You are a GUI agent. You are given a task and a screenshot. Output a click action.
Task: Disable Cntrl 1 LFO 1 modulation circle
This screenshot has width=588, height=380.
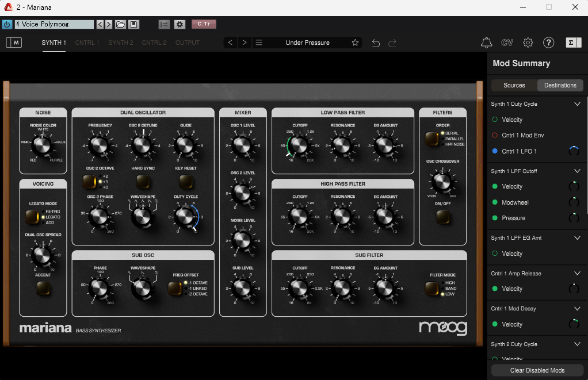coord(495,151)
